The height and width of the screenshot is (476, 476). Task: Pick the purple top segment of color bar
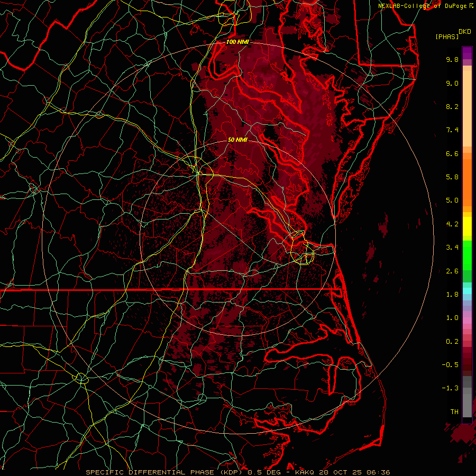[467, 53]
